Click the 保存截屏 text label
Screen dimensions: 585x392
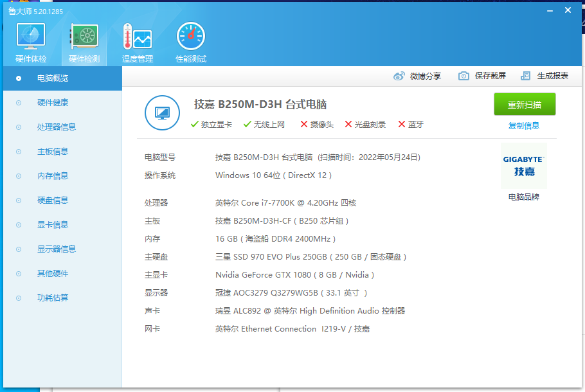coord(491,76)
